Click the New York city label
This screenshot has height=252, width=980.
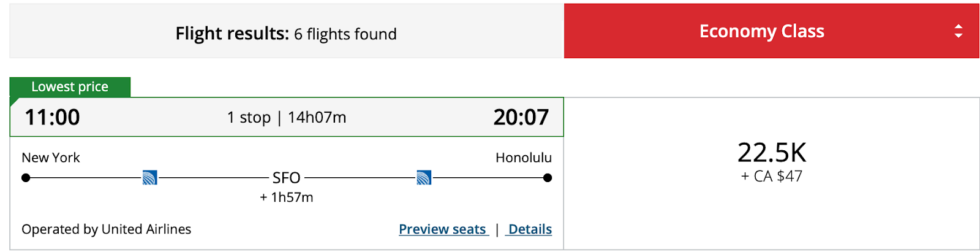click(51, 158)
